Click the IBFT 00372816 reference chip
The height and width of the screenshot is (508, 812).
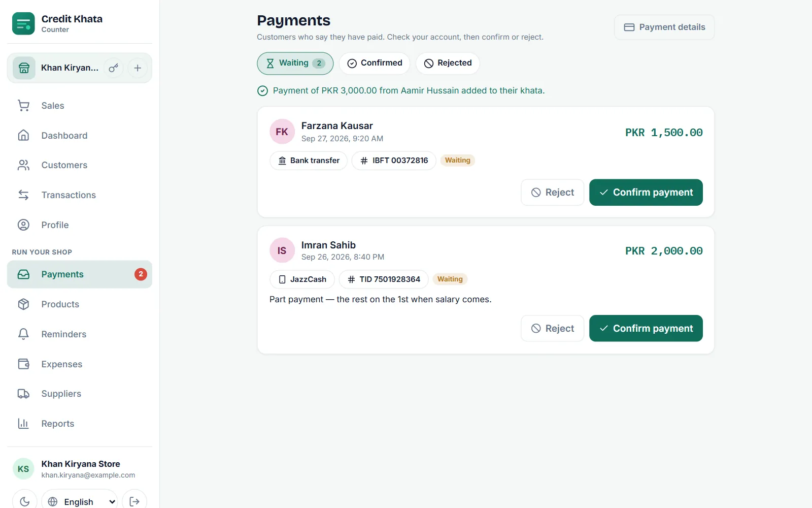pyautogui.click(x=394, y=161)
